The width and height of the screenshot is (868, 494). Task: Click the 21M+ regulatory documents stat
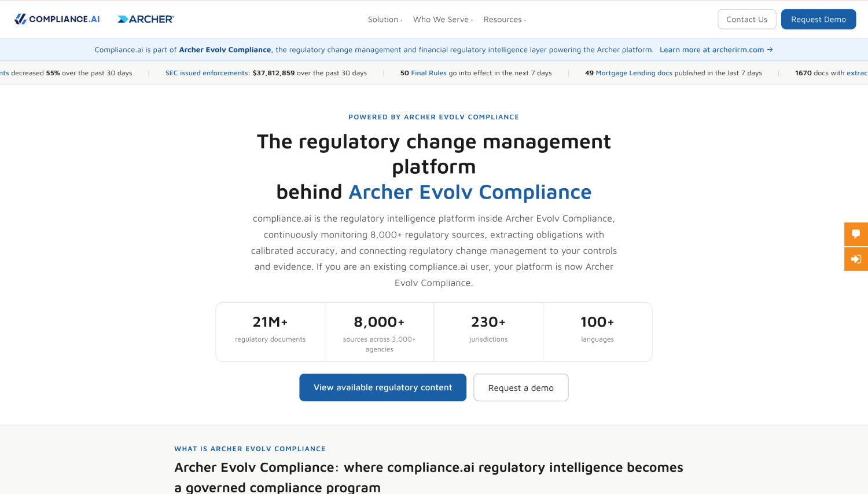270,332
